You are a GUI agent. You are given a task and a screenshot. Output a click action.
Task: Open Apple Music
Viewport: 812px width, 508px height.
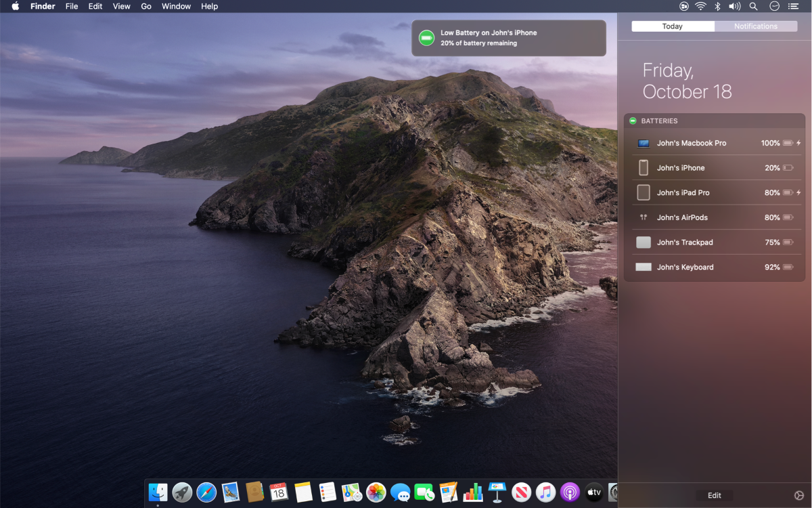pos(545,492)
